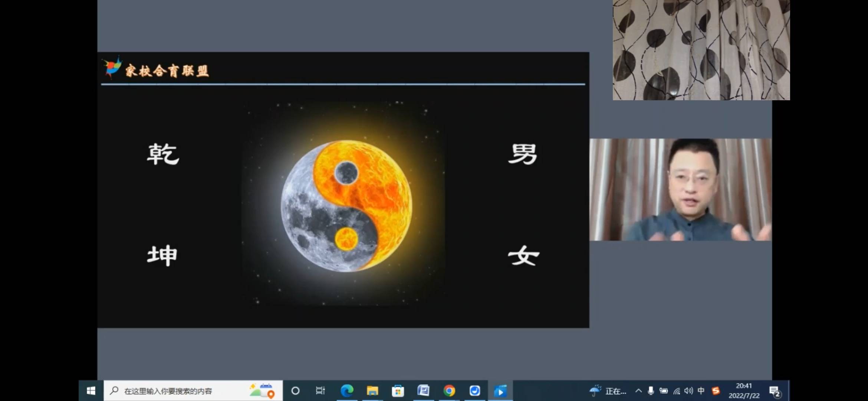The height and width of the screenshot is (401, 868).
Task: Open File Explorer from the taskbar
Action: (372, 391)
